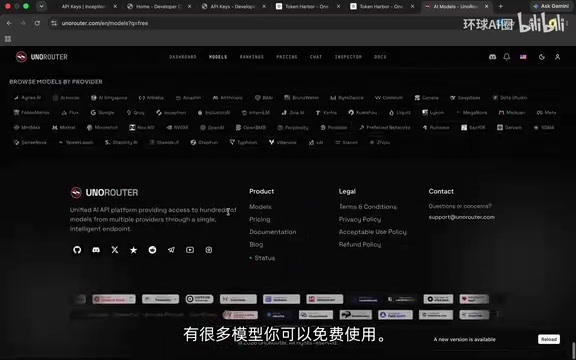Click the Discord icon in top header
The image size is (576, 360).
pyautogui.click(x=493, y=57)
